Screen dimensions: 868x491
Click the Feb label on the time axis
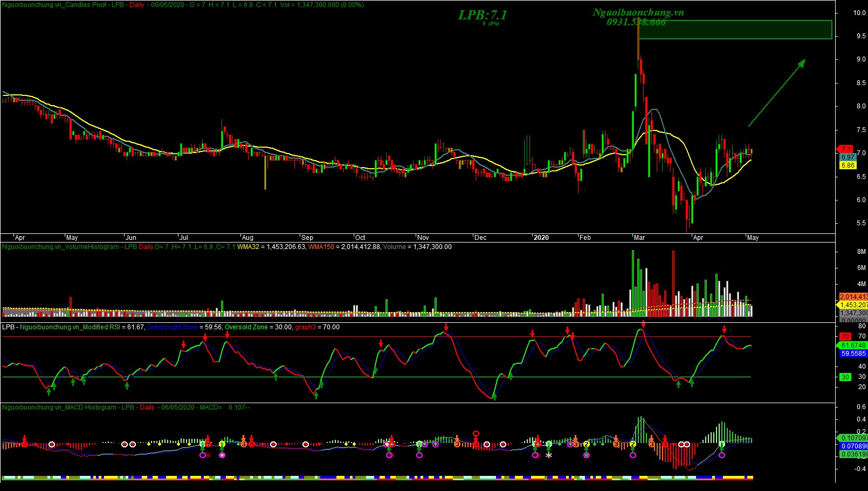585,238
